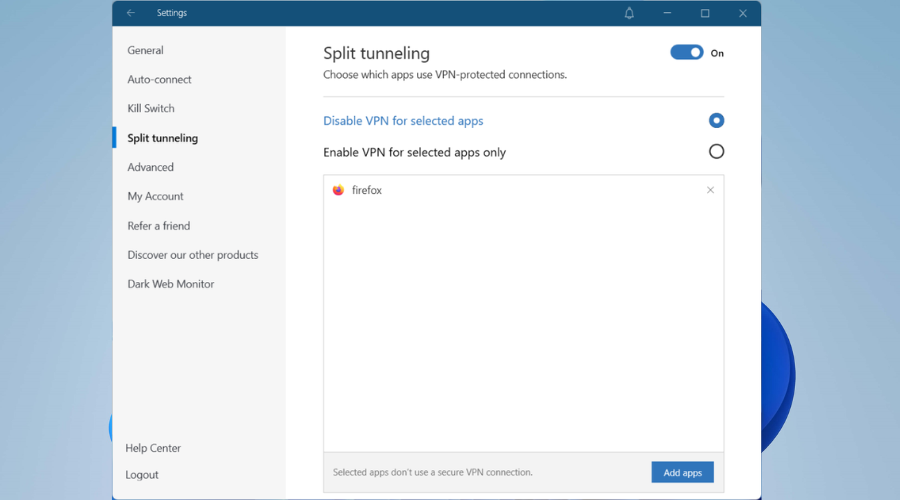The image size is (900, 500).
Task: Click the Firefox icon in app list
Action: pos(338,190)
